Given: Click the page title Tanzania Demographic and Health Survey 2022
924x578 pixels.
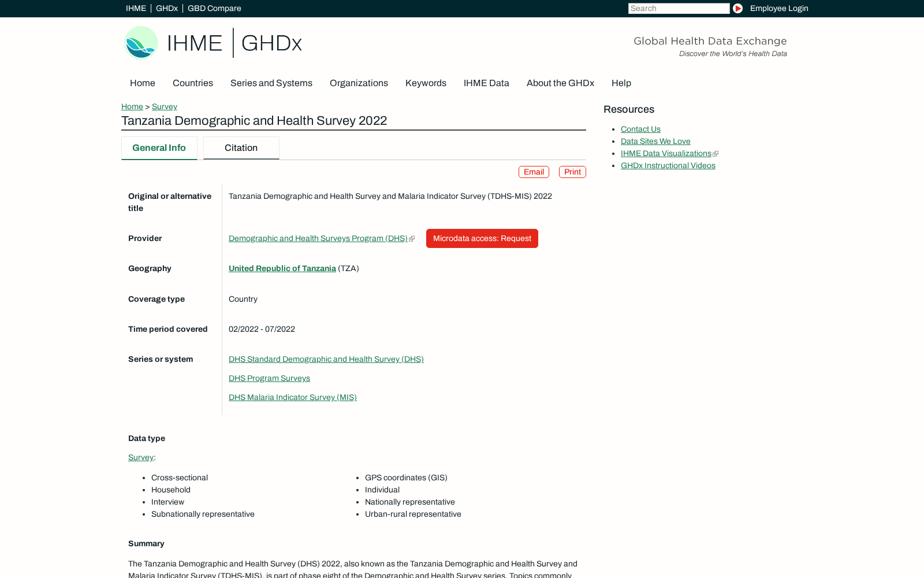Looking at the screenshot, I should pyautogui.click(x=254, y=120).
